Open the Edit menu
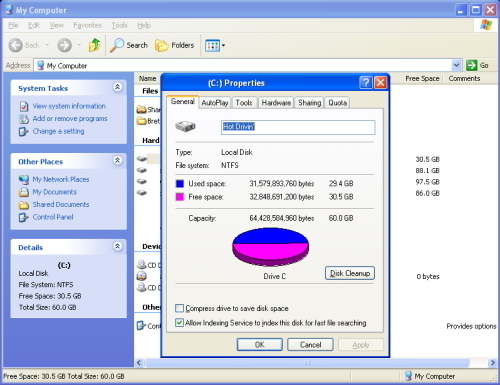This screenshot has height=385, width=500. point(34,25)
